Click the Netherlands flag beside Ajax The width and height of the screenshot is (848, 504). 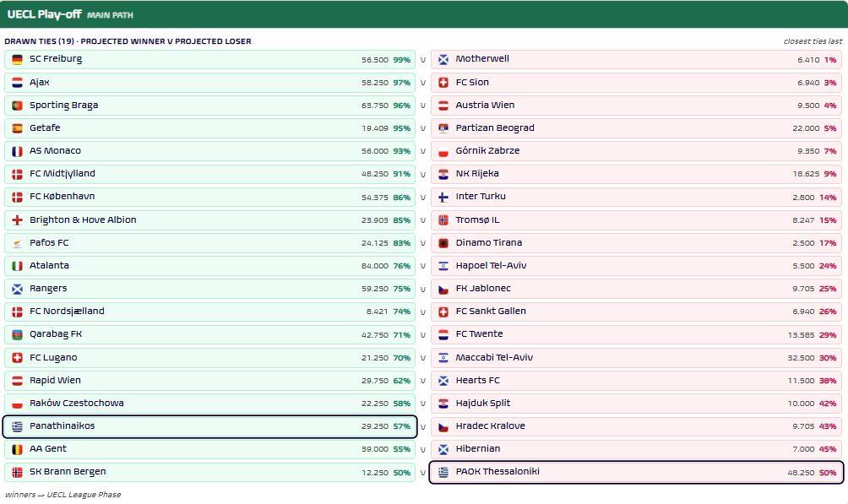coord(17,82)
